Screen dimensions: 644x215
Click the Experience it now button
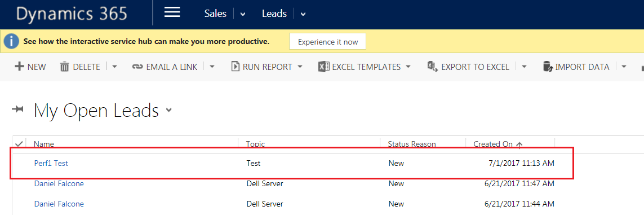pyautogui.click(x=327, y=42)
